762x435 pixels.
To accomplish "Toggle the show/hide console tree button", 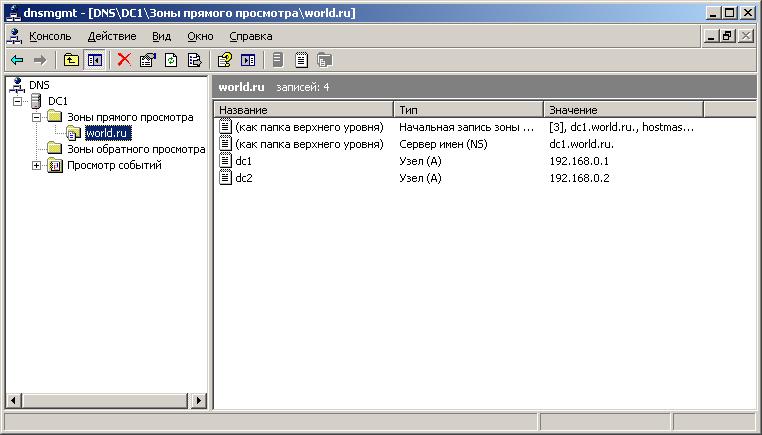I will point(95,60).
